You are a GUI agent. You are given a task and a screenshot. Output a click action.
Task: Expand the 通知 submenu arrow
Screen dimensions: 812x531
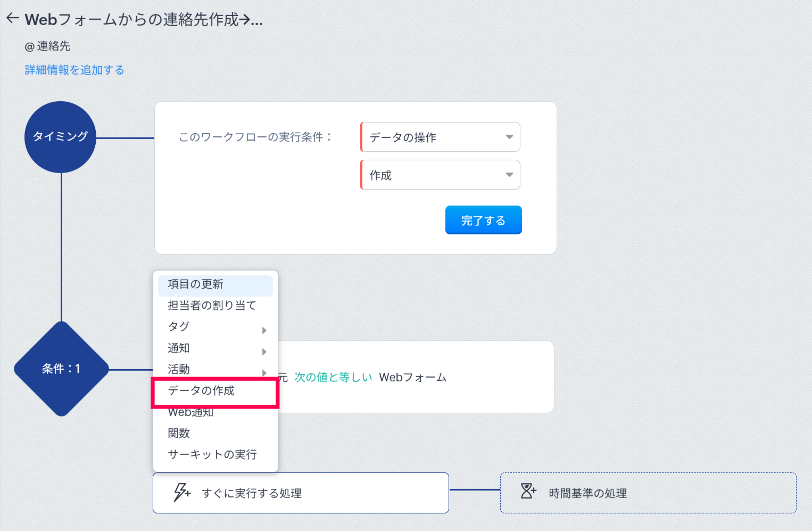[264, 352]
